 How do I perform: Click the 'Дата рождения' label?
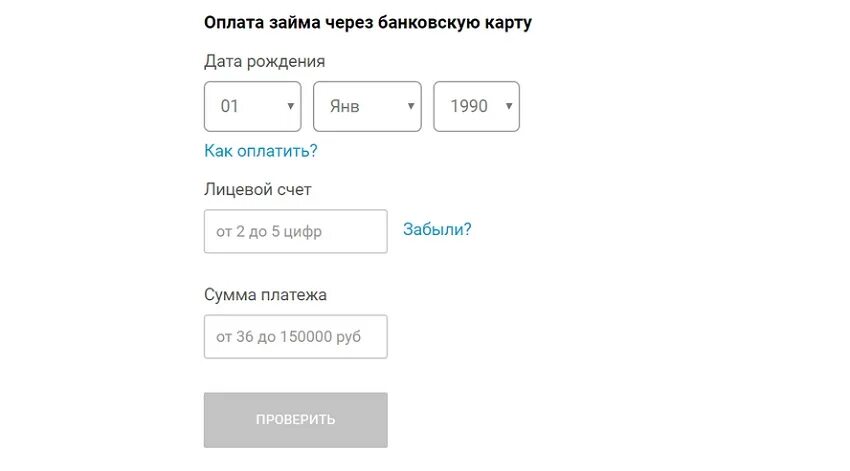tap(265, 62)
